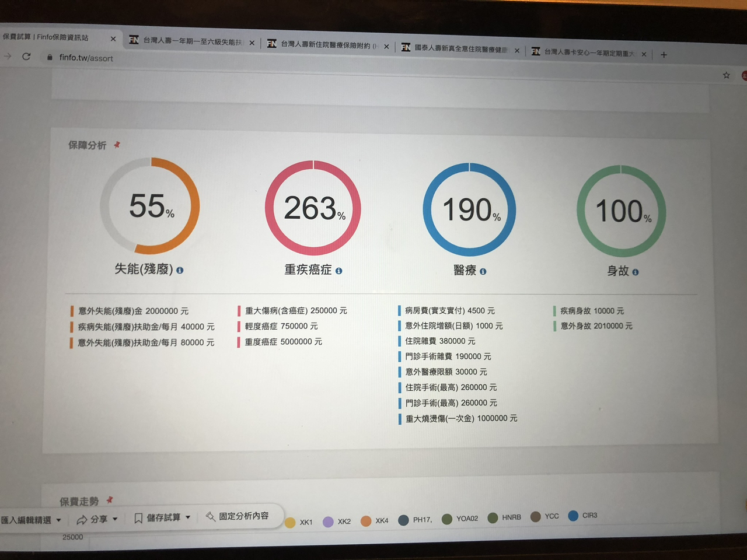
Task: Click the info icon beside 醫療
Action: [x=483, y=271]
